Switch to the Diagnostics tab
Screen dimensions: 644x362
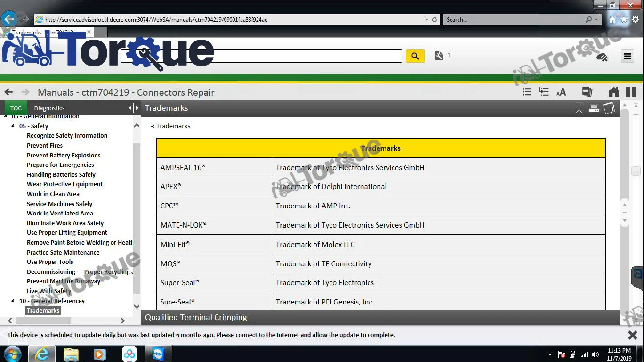click(49, 108)
